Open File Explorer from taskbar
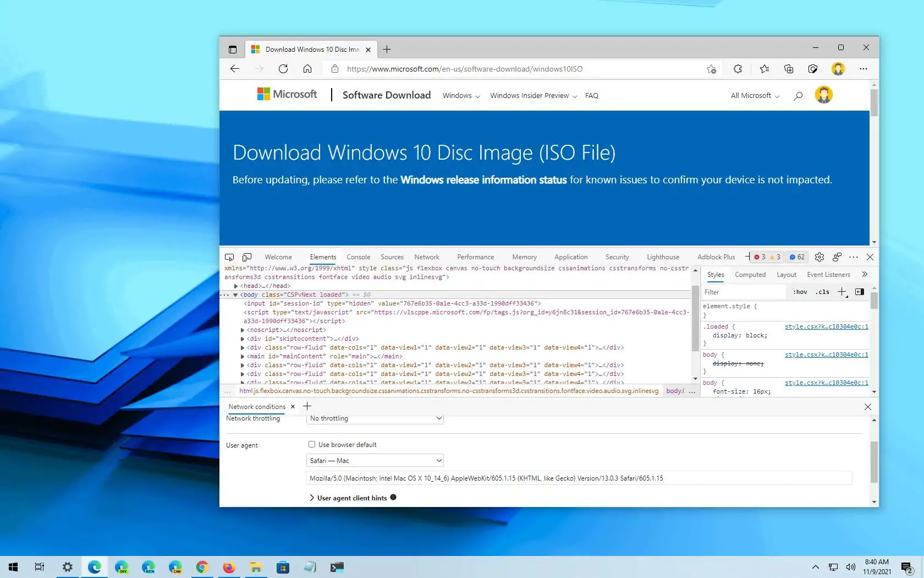924x578 pixels. (x=256, y=566)
